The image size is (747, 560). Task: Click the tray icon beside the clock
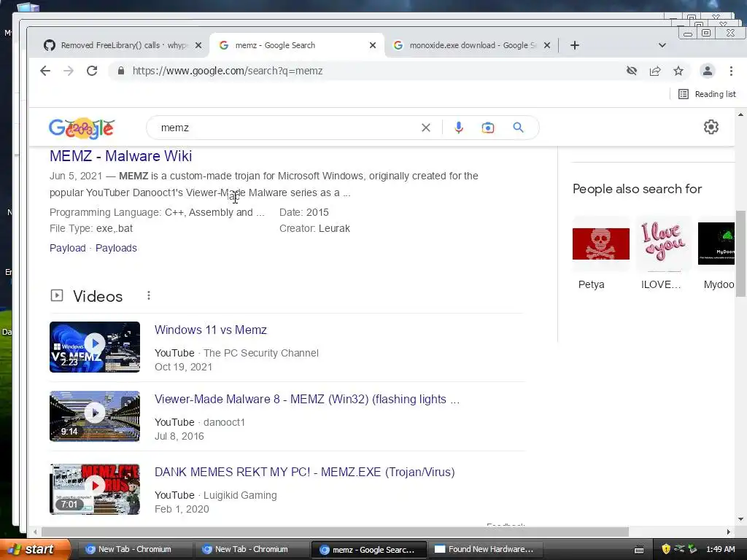[693, 549]
